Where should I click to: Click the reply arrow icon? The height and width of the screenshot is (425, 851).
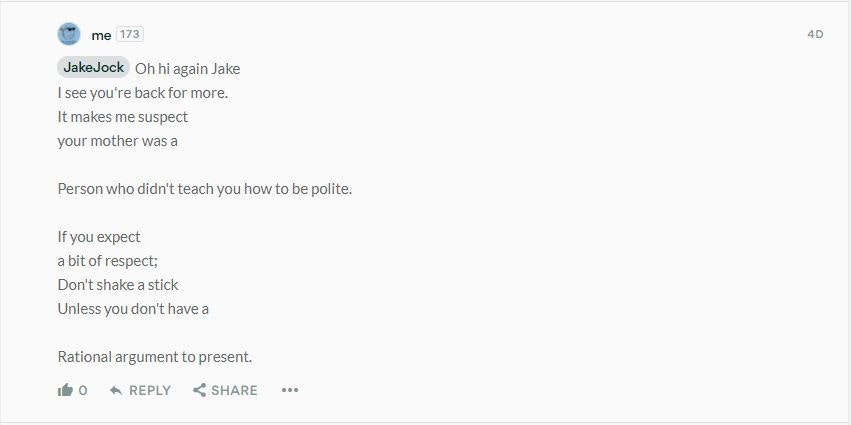tap(116, 390)
